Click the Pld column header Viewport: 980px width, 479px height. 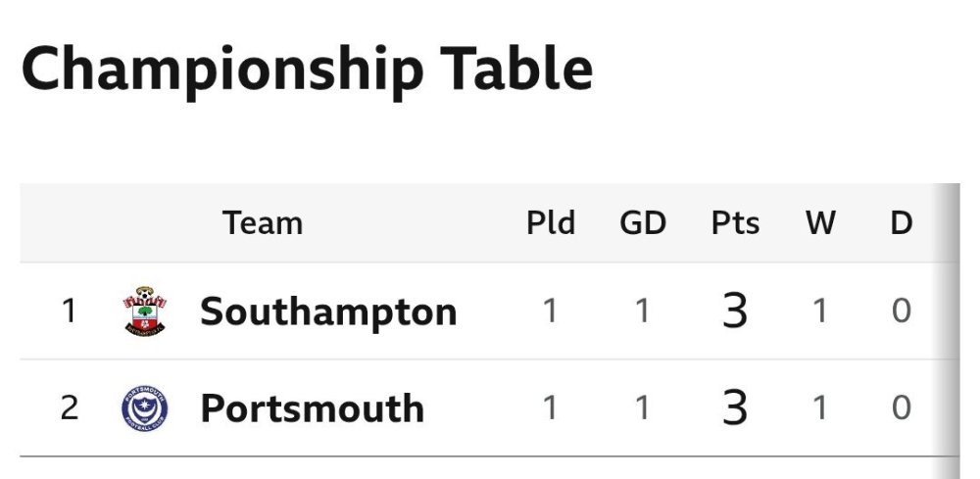point(551,223)
